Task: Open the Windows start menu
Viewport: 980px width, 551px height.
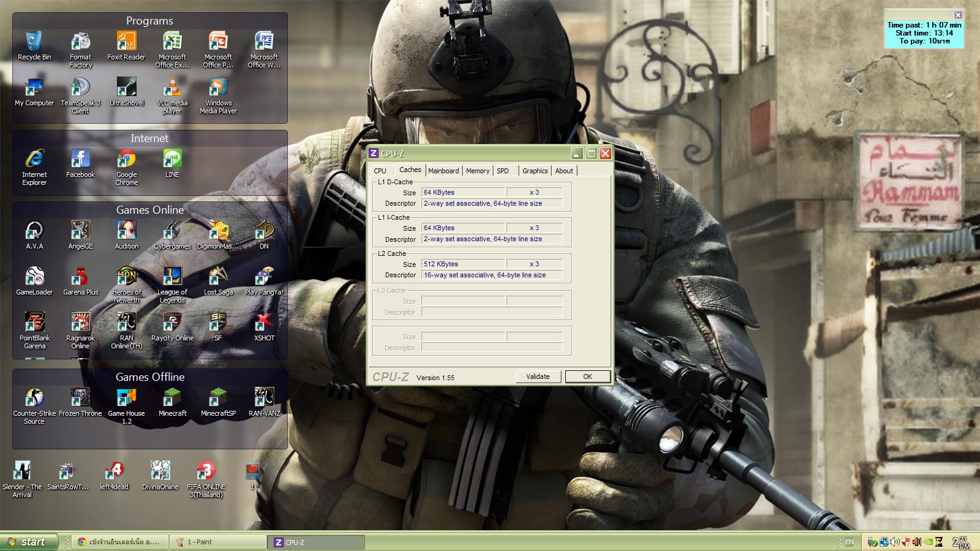Action: [x=29, y=542]
